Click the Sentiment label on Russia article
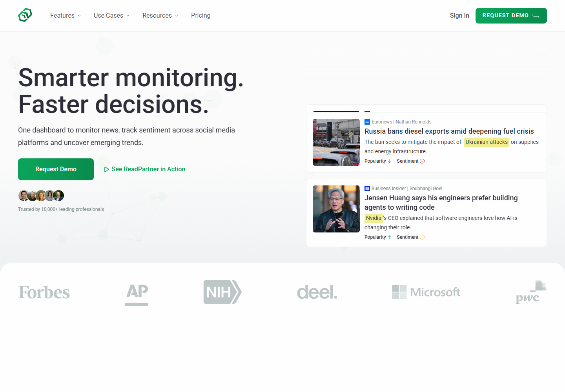 pyautogui.click(x=408, y=161)
